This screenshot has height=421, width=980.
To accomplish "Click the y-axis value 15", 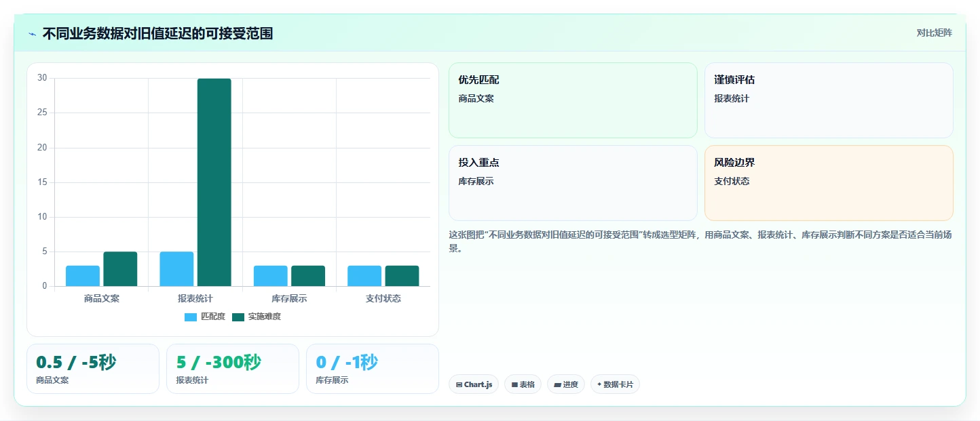I will (x=42, y=182).
